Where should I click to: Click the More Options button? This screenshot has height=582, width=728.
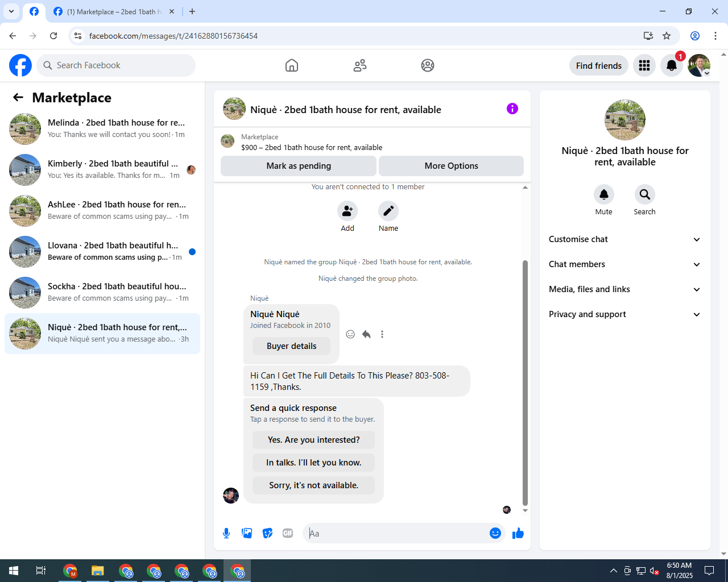451,166
